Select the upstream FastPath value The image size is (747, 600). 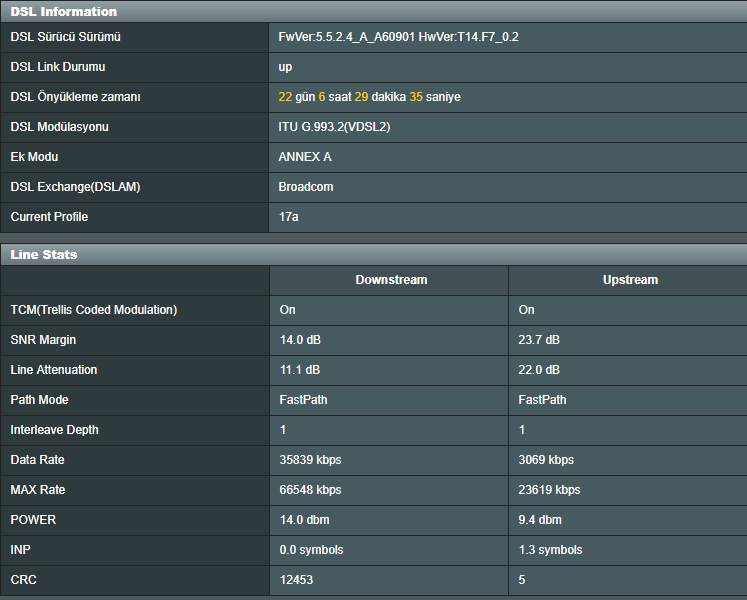(x=542, y=400)
